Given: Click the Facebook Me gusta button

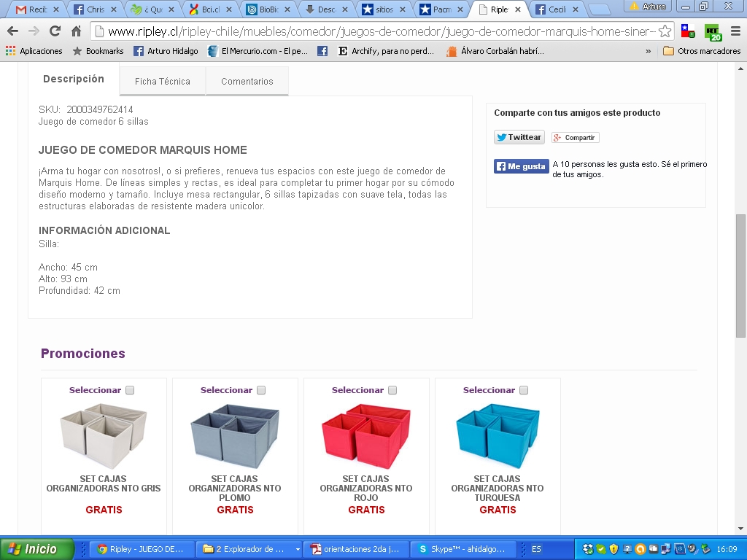Looking at the screenshot, I should [x=521, y=166].
